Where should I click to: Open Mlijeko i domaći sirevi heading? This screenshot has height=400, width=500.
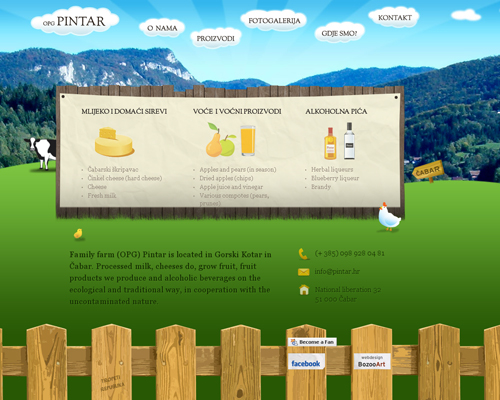coord(124,111)
